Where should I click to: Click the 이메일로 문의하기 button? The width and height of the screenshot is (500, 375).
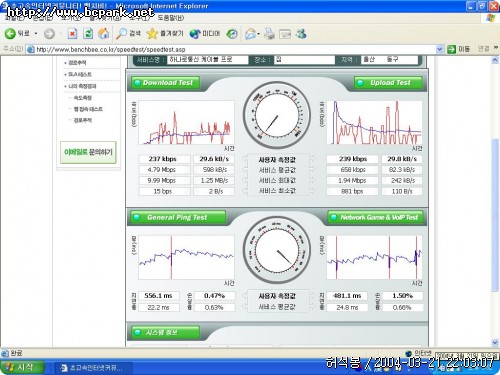pyautogui.click(x=88, y=152)
